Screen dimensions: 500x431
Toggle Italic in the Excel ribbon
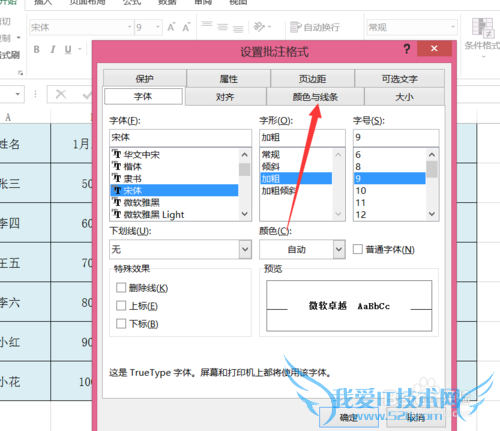click(53, 50)
